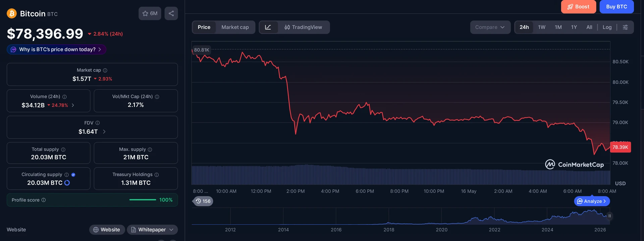Open the share icon button

click(171, 13)
